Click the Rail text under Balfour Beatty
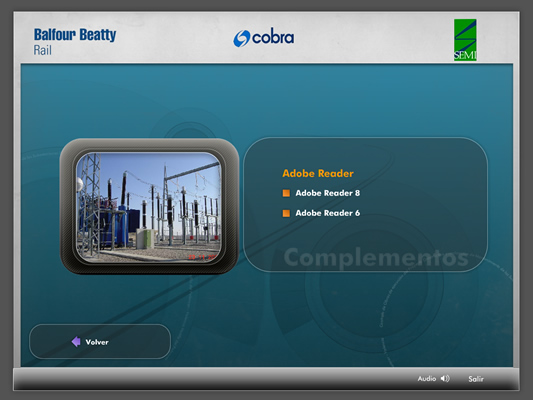 point(42,50)
